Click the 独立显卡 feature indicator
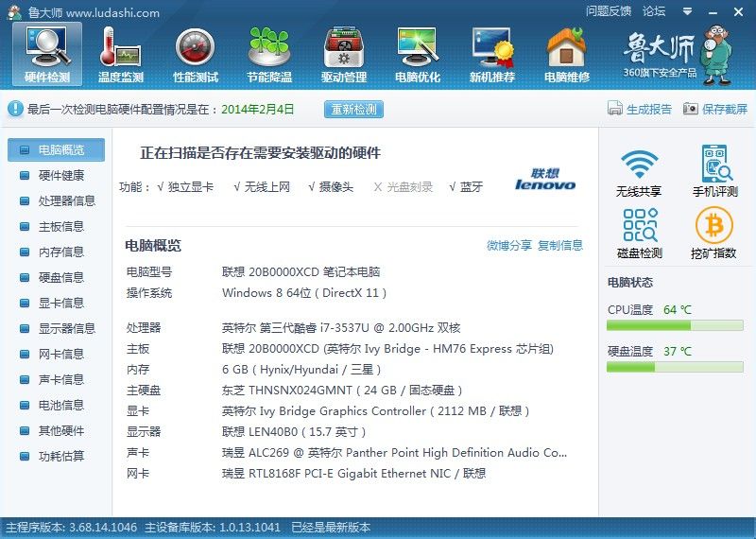Viewport: 756px width, 539px height. pyautogui.click(x=185, y=187)
